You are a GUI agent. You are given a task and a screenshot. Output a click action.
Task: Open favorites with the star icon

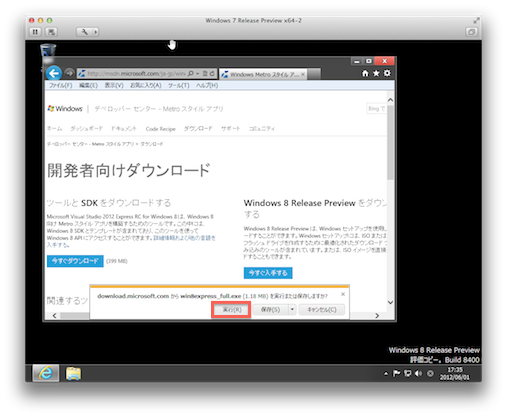point(376,73)
